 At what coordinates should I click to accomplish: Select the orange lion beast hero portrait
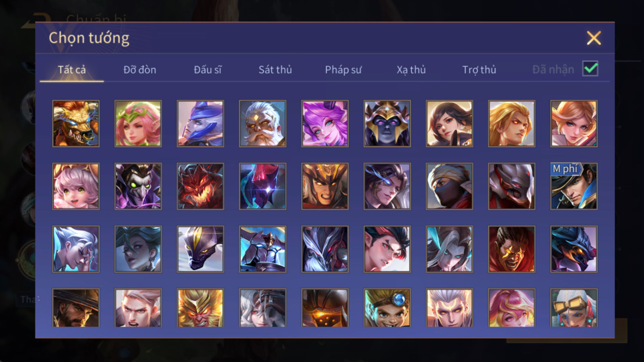pos(76,124)
